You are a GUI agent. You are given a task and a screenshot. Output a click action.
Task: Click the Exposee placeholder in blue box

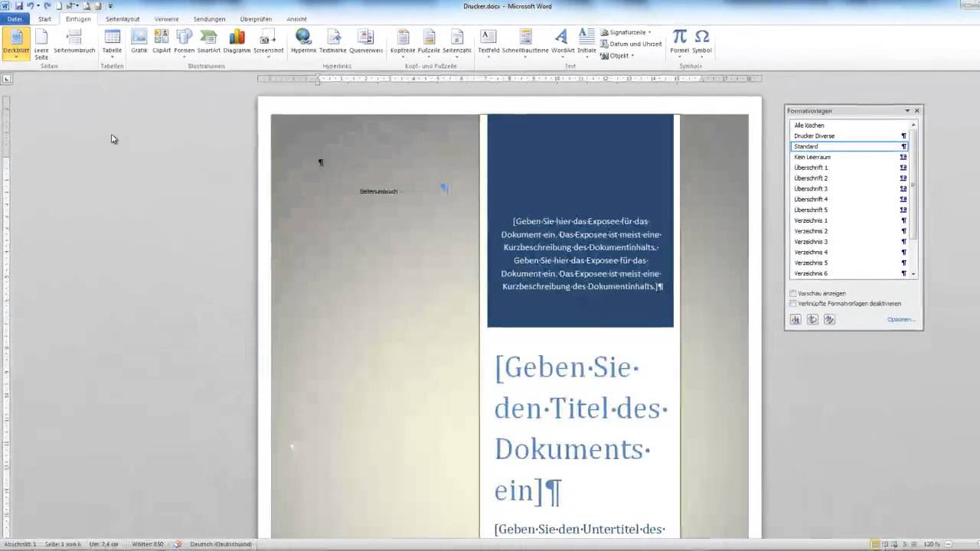(x=580, y=253)
